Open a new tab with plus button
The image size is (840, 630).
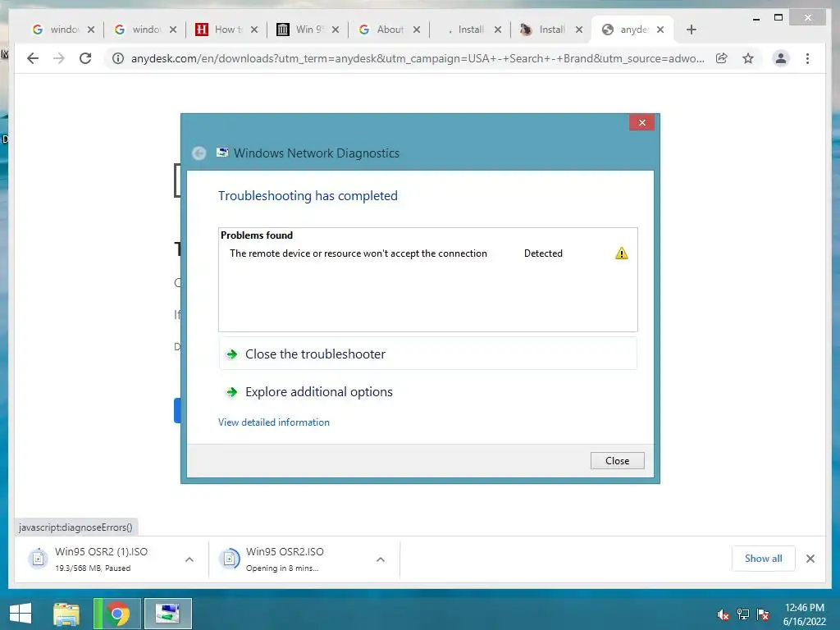tap(691, 30)
